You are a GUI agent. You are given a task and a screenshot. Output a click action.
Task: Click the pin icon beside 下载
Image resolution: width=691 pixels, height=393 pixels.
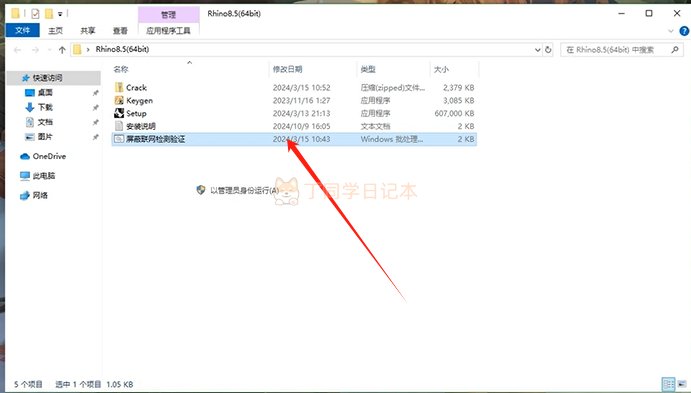coord(95,108)
